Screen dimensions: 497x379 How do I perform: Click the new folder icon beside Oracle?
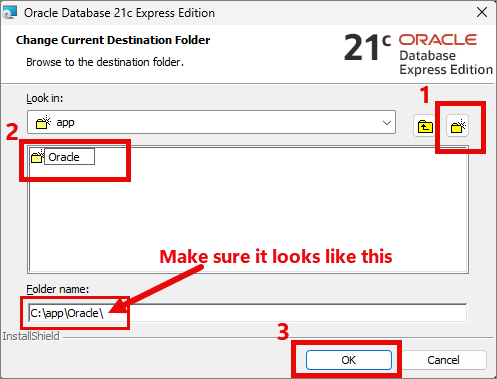37,156
